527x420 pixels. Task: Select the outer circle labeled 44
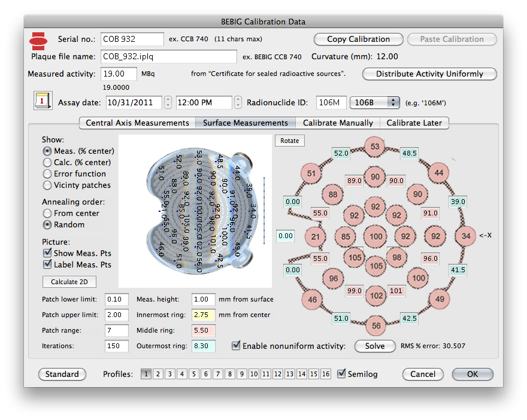(439, 173)
